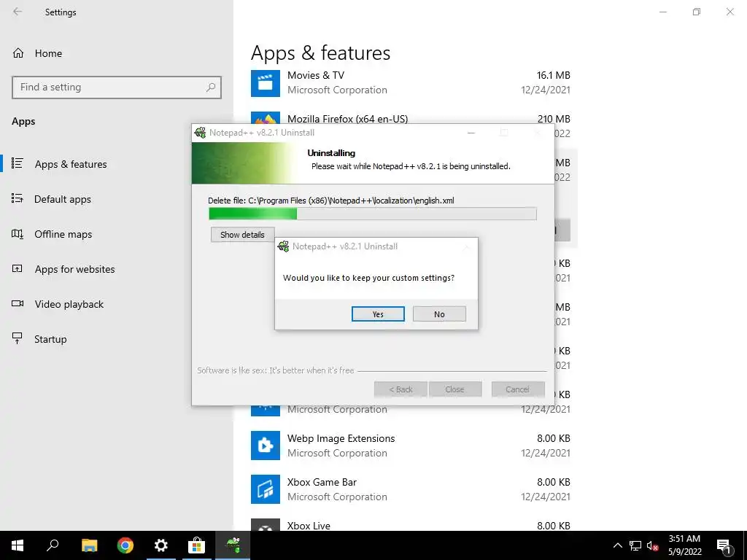Screen dimensions: 747x560
Task: Open the clock showing 3:51 AM
Action: 684,545
